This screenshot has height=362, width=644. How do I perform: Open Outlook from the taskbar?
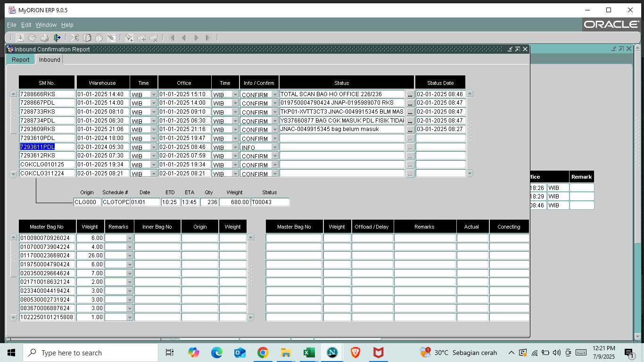(x=239, y=353)
